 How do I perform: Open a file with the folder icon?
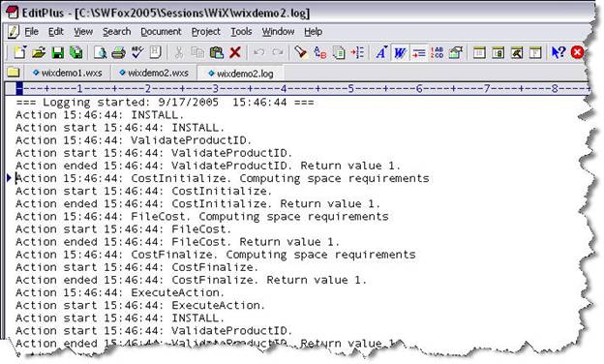(39, 52)
